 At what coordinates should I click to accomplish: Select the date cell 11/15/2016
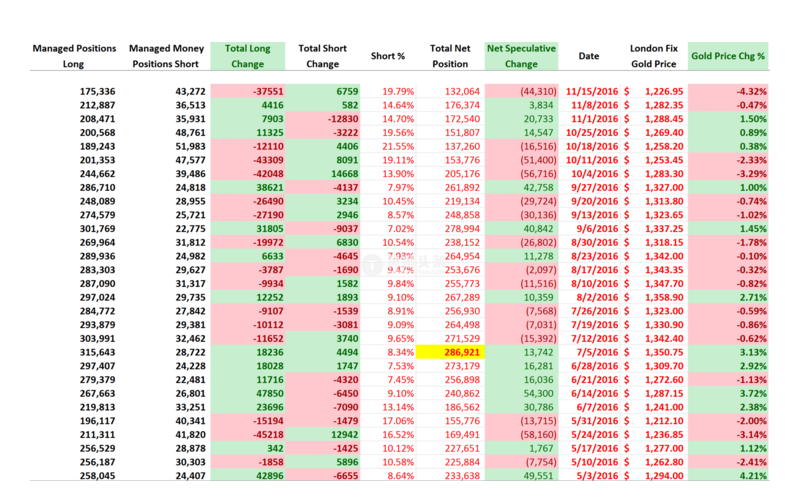(x=588, y=91)
